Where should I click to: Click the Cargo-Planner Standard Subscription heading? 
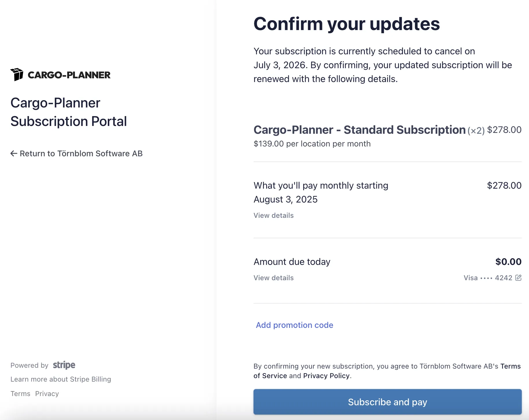click(x=358, y=130)
